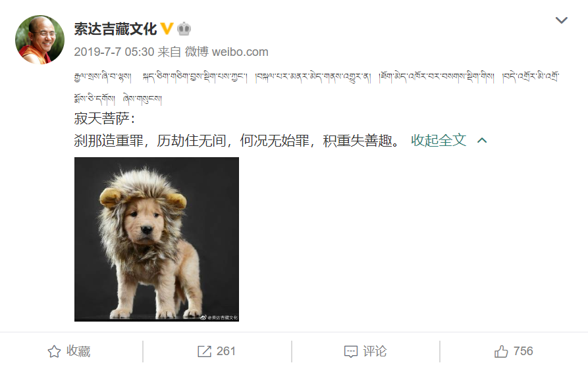Click the up chevron beside 收起全文
The image size is (588, 365).
482,141
